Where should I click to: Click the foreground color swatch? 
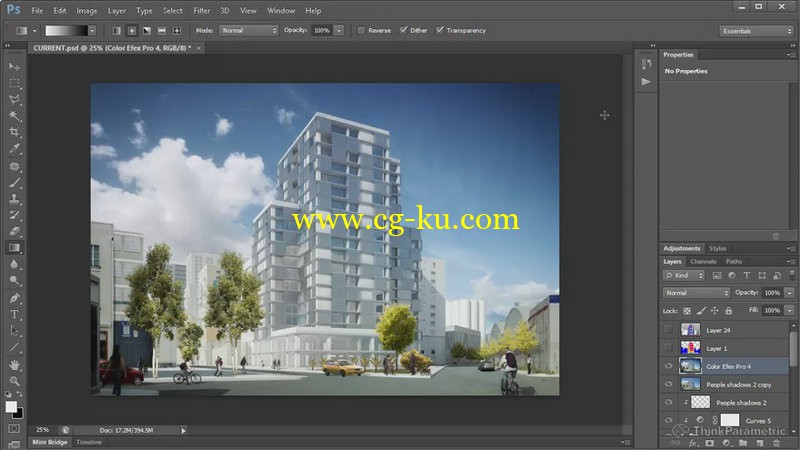11,407
